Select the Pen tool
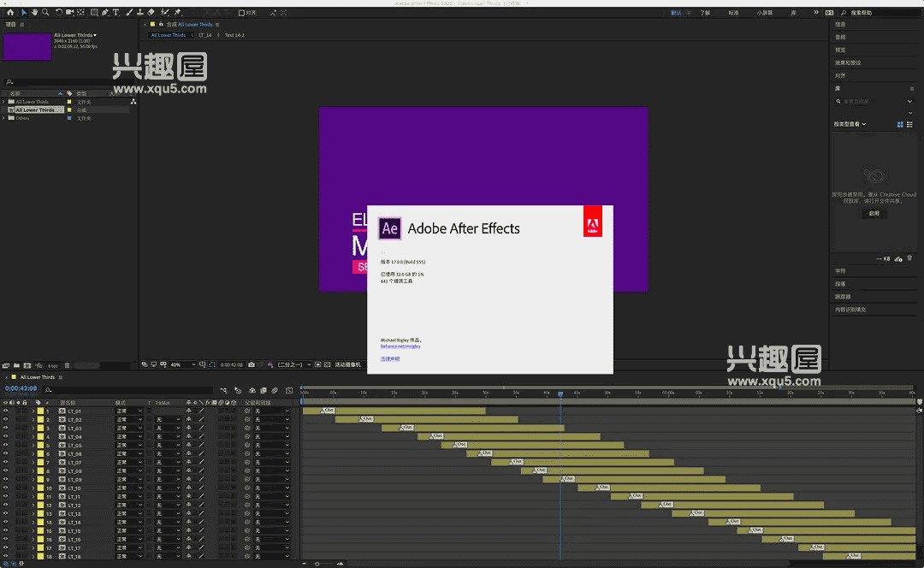Viewport: 924px width, 568px height. [x=105, y=12]
